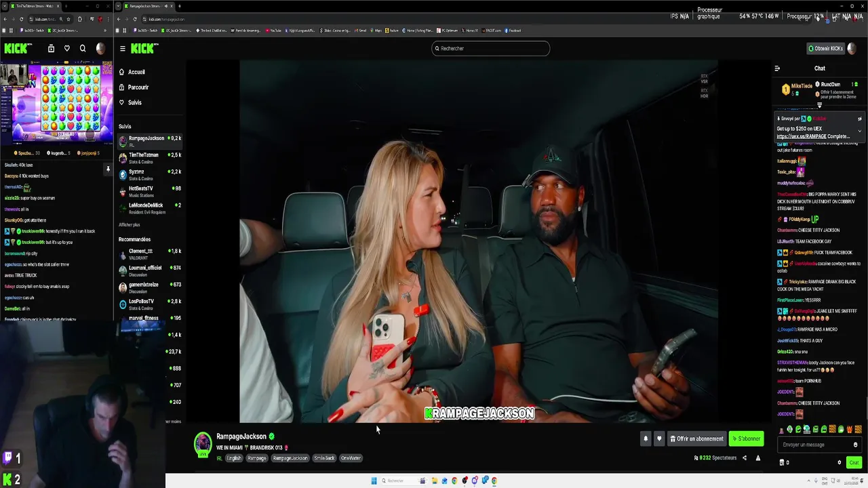Viewport: 868px width, 488px height.
Task: Collapse the chat panel with arrow icon
Action: coord(777,68)
